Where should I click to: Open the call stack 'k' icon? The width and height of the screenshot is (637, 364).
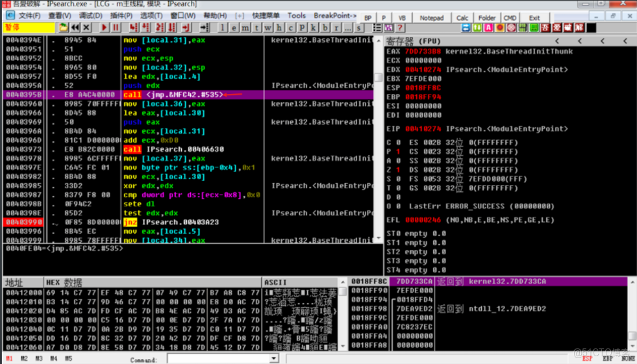314,28
